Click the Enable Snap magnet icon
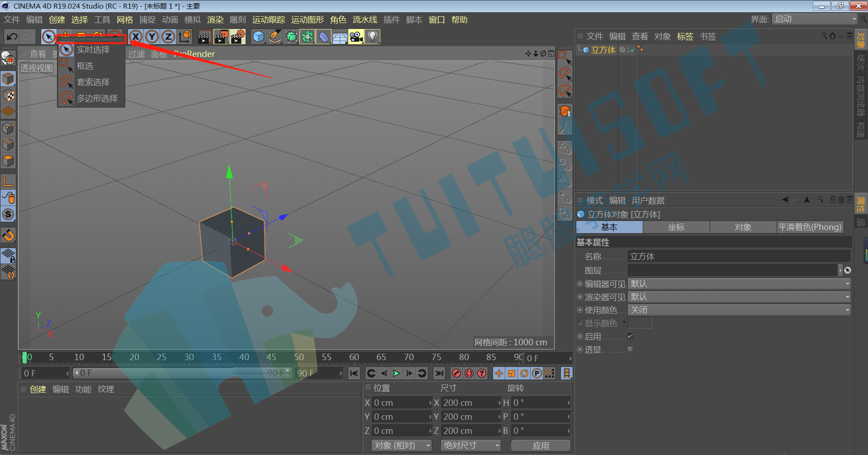868x455 pixels. [9, 235]
